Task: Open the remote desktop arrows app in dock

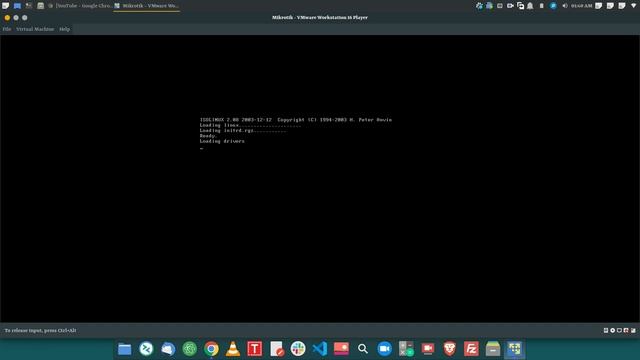Action: pos(146,349)
